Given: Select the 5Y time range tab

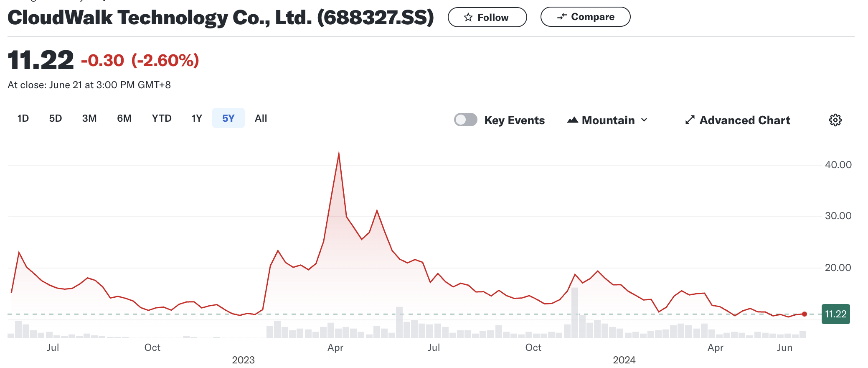Looking at the screenshot, I should click(x=228, y=118).
